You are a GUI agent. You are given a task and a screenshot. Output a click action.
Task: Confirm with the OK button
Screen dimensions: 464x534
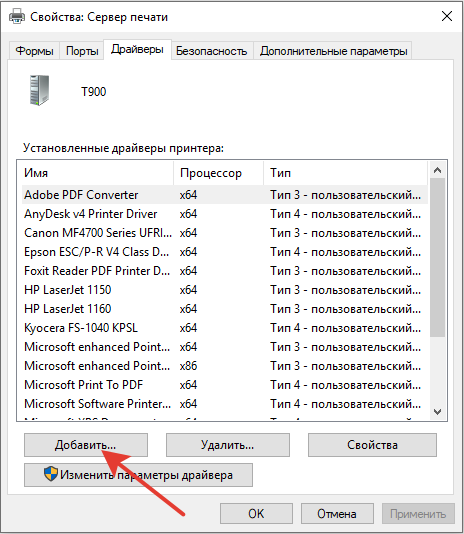point(256,514)
